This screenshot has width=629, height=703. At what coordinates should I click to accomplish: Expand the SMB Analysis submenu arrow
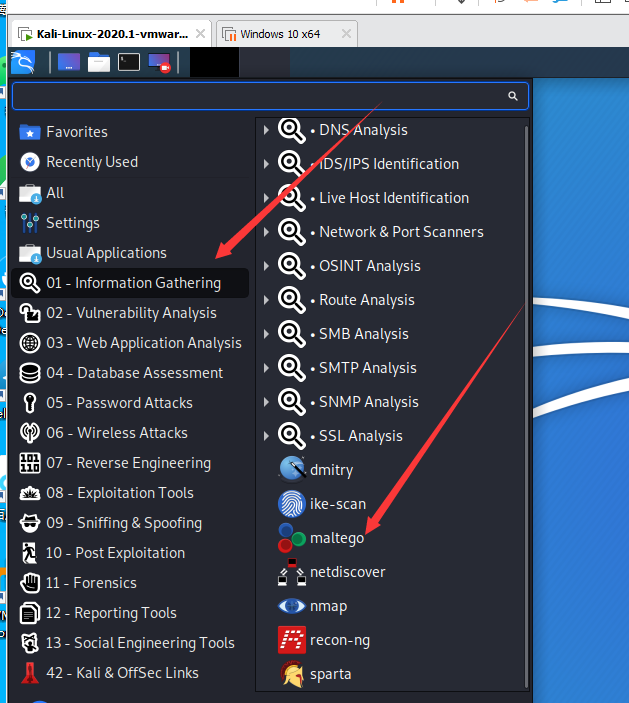[x=266, y=334]
